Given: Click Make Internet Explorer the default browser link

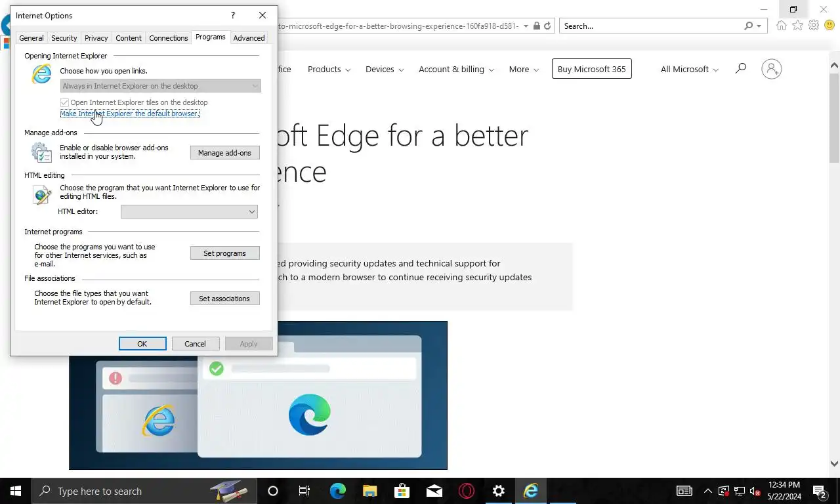Looking at the screenshot, I should (x=130, y=114).
